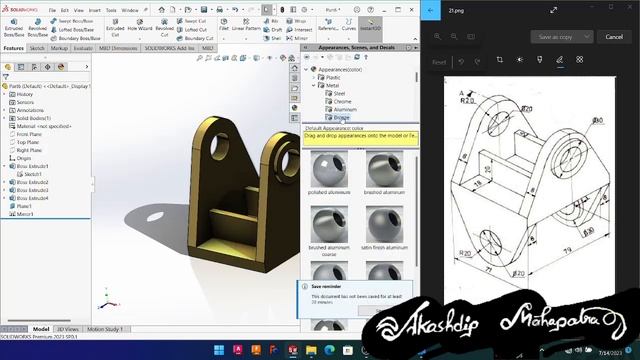The height and width of the screenshot is (360, 640).
Task: Select the Extruded Cut tool
Action: point(115,28)
